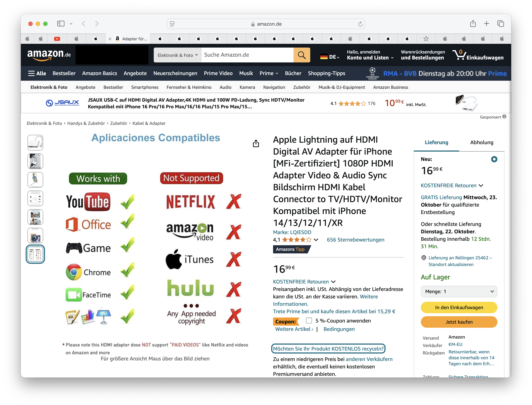Click Safari's page reload icon
This screenshot has width=532, height=405.
(x=360, y=24)
